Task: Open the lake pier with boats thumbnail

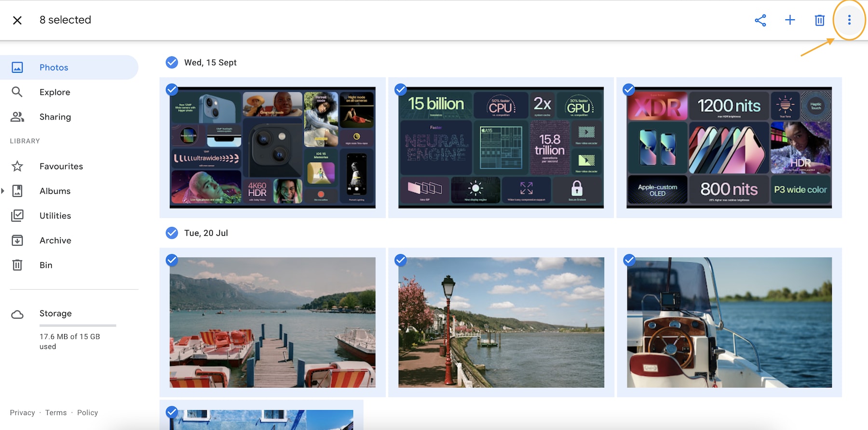Action: (272, 322)
